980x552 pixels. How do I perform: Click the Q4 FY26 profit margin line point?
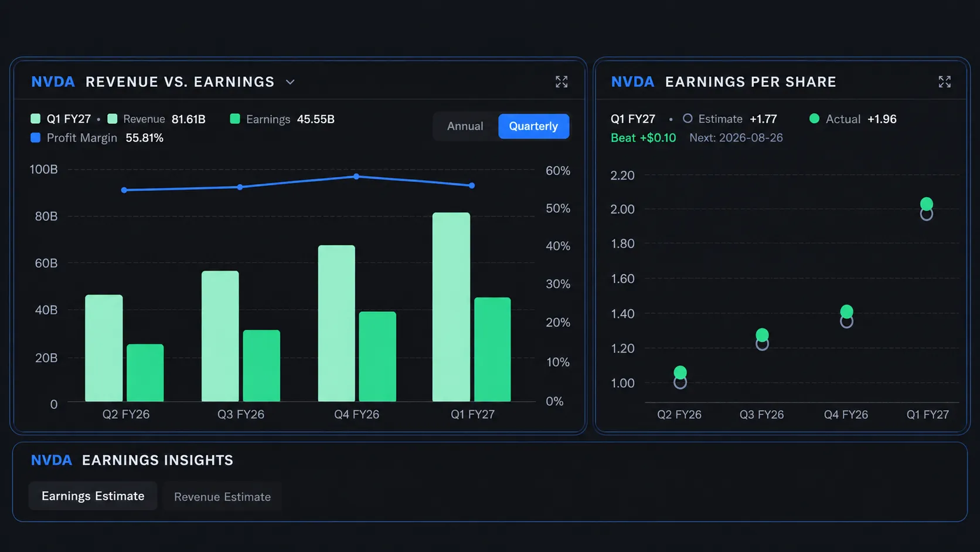pyautogui.click(x=356, y=177)
